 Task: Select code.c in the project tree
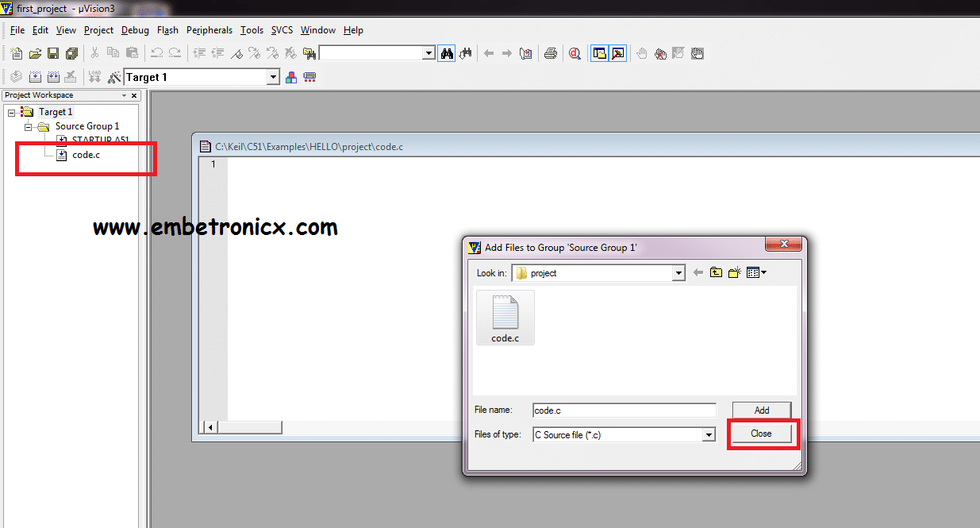(86, 155)
